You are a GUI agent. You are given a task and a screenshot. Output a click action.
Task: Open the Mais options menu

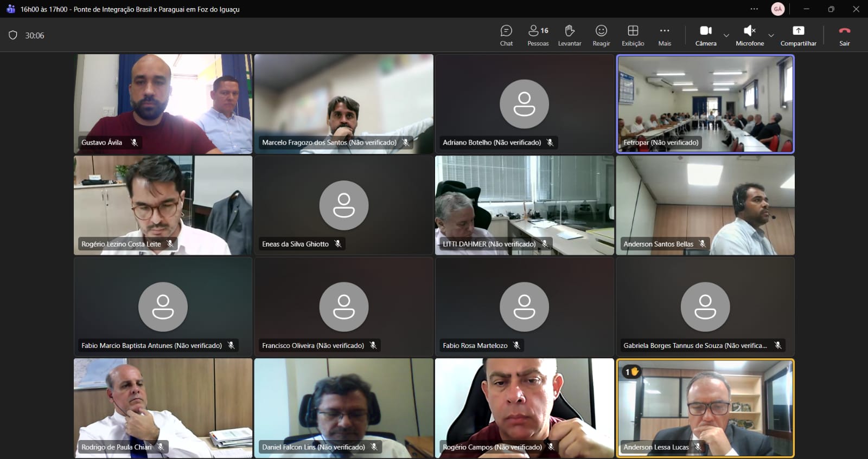coord(665,35)
